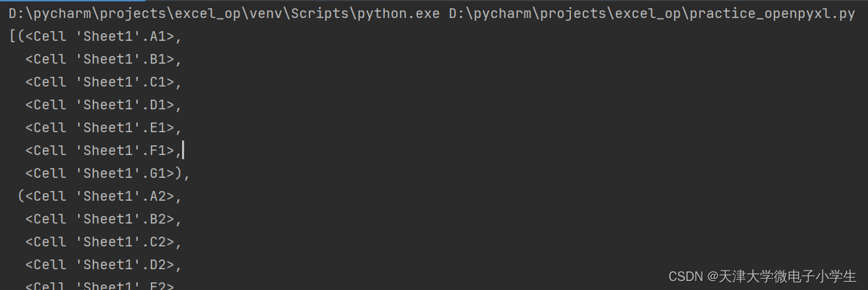Image resolution: width=868 pixels, height=290 pixels.
Task: Click the opening parenthesis before Cell A2
Action: tap(21, 197)
